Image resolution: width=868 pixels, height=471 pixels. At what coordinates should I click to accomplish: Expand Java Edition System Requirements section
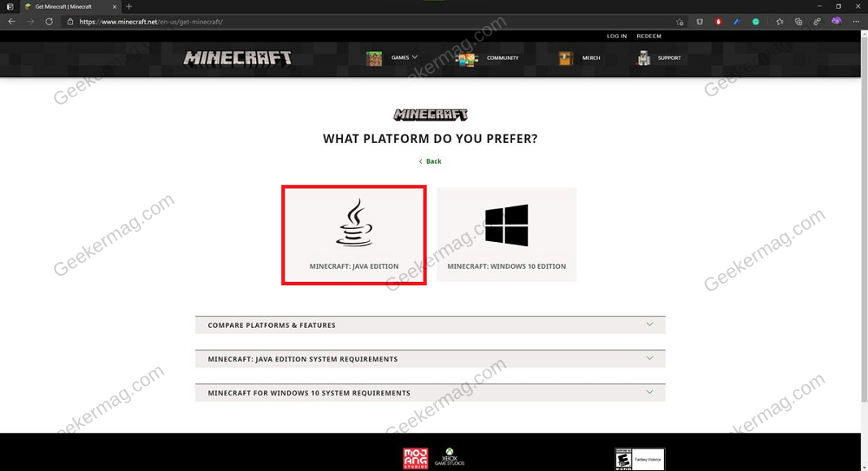431,358
